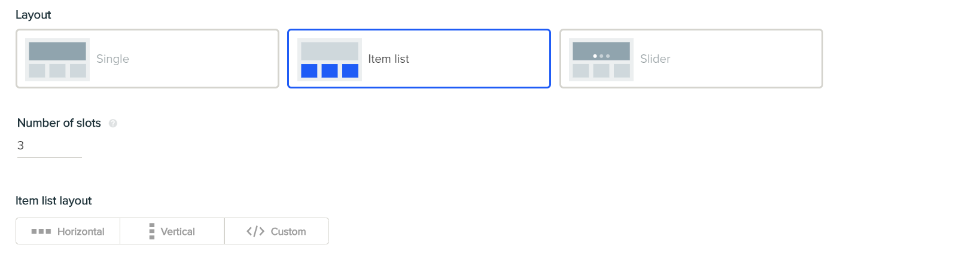Click the "Slider" text label

pyautogui.click(x=655, y=59)
